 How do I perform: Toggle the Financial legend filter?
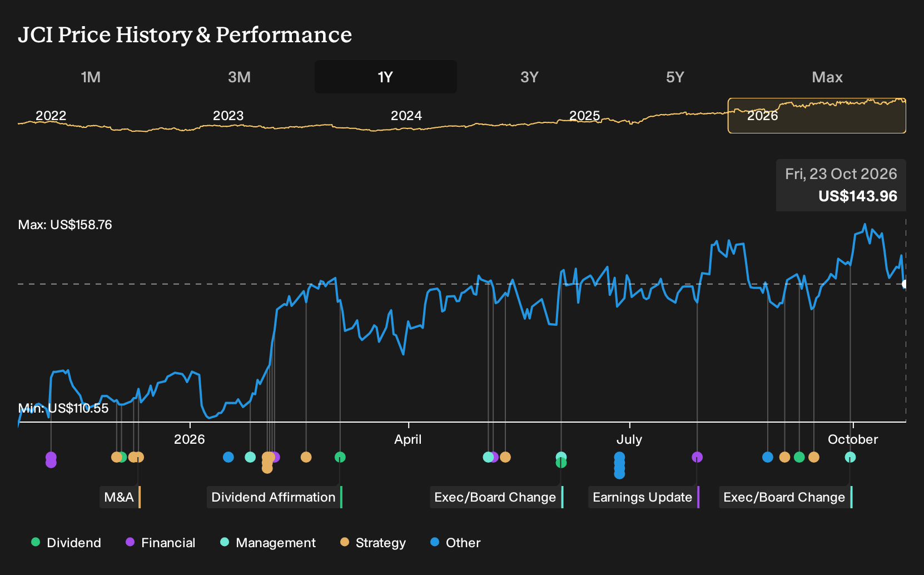[x=160, y=543]
